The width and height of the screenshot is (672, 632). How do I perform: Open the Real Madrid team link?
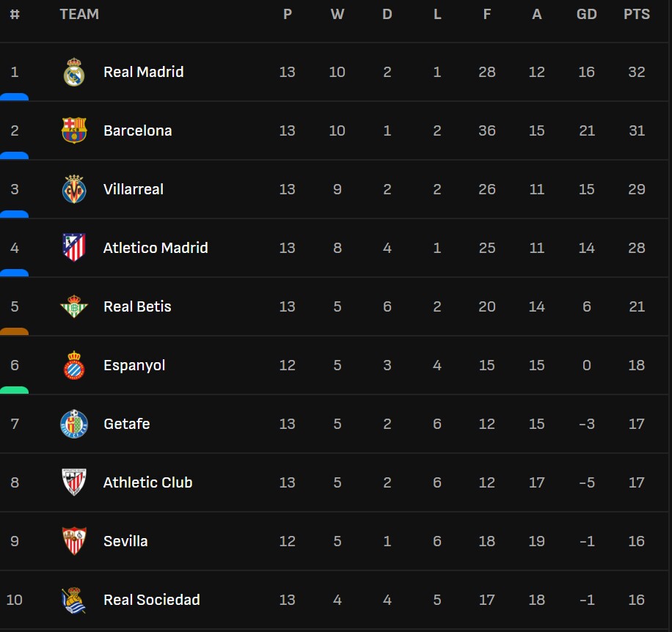143,72
